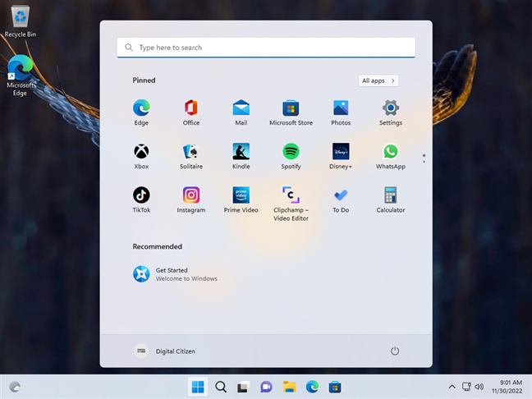Viewport: 532px width, 399px height.
Task: Open the Solitaire game
Action: (191, 157)
